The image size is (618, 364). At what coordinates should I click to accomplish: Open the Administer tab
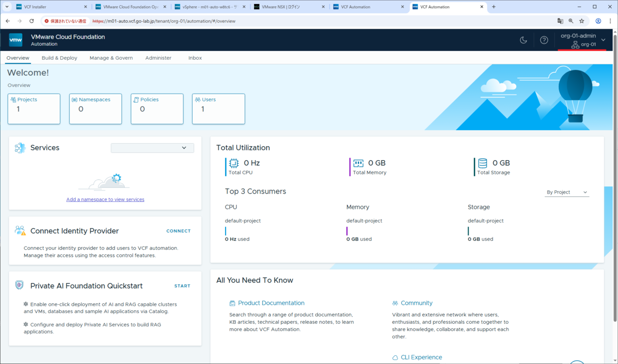(158, 58)
